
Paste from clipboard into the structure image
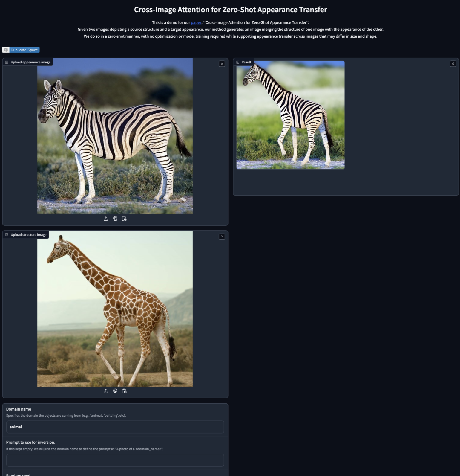124,391
